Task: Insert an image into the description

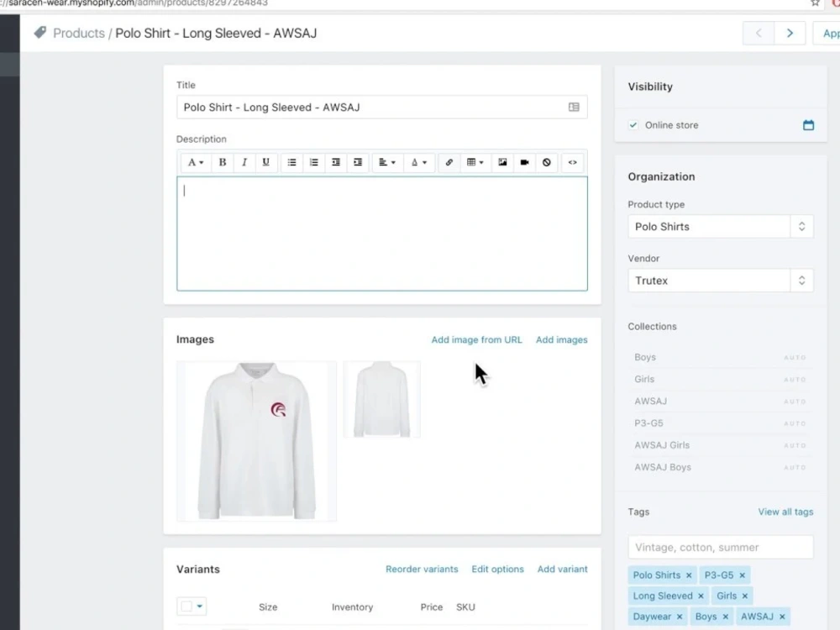Action: coord(502,162)
